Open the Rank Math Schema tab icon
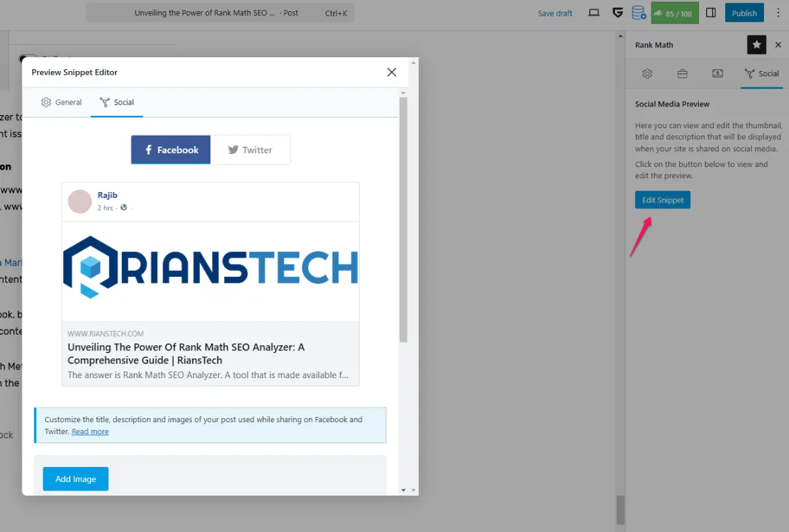The width and height of the screenshot is (789, 532). coord(717,74)
